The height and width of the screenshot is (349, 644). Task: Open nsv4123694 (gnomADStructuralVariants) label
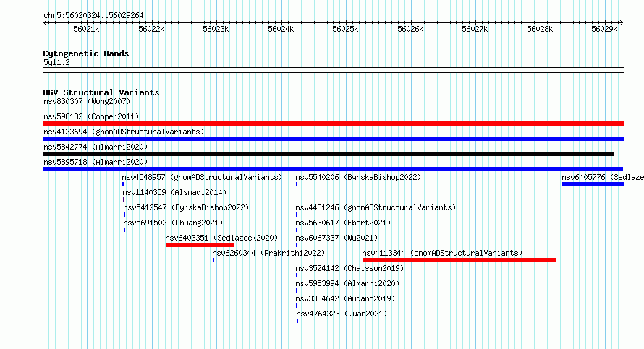coord(124,132)
